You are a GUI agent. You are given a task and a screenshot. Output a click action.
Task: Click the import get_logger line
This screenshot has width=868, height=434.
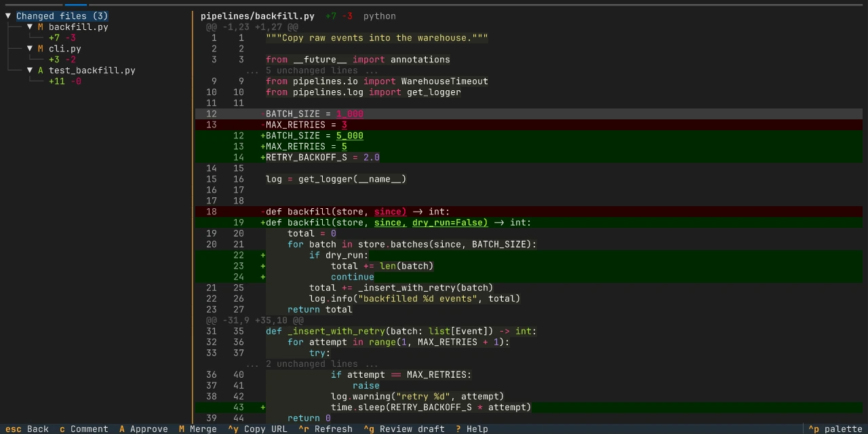click(529, 92)
